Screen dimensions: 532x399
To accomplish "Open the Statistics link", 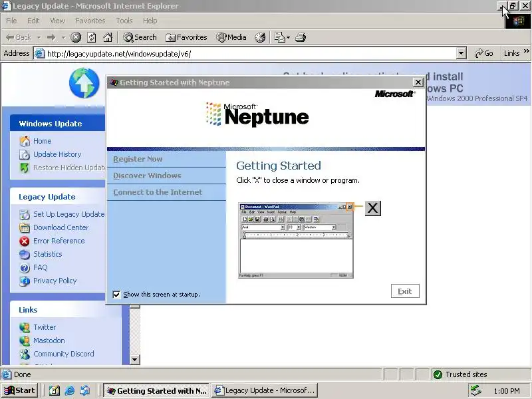I will tap(48, 254).
